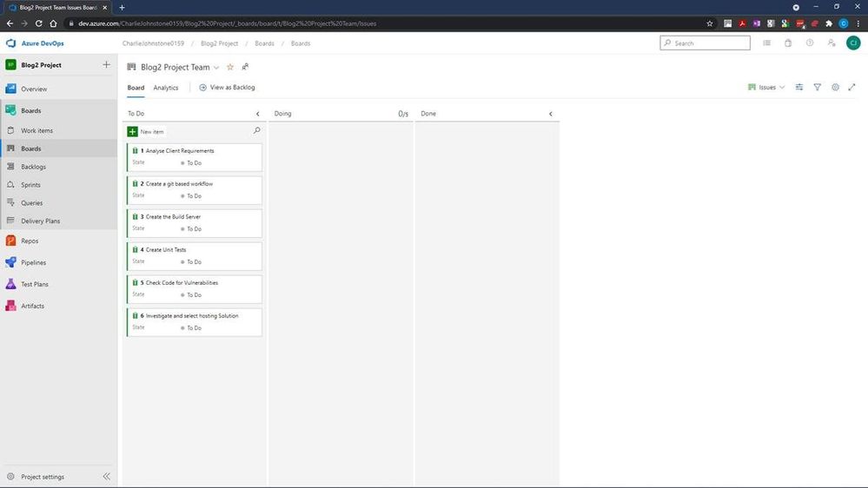Open the account avatar menu
868x488 pixels.
tap(853, 43)
